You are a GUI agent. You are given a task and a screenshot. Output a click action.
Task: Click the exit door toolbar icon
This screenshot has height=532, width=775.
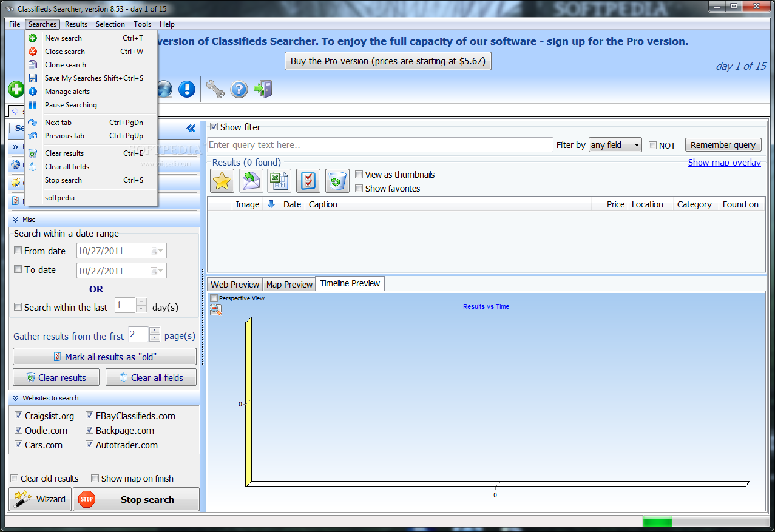point(263,89)
